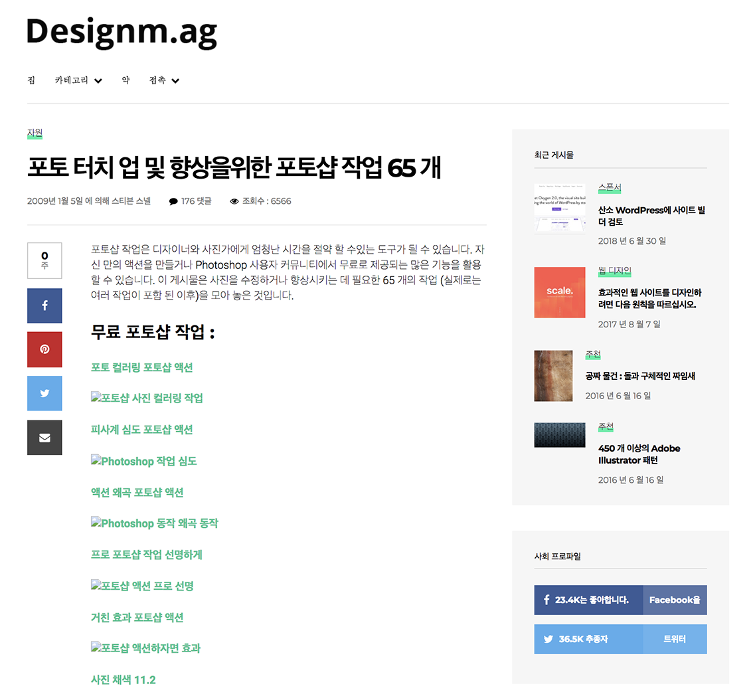Image resolution: width=753 pixels, height=700 pixels.
Task: Open the 피사계 심도 포토샵 액션 link
Action: click(141, 430)
